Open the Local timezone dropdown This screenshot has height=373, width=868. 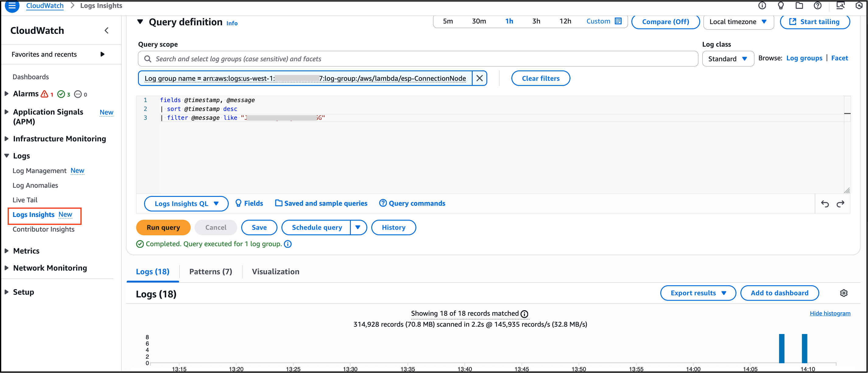[x=738, y=22]
